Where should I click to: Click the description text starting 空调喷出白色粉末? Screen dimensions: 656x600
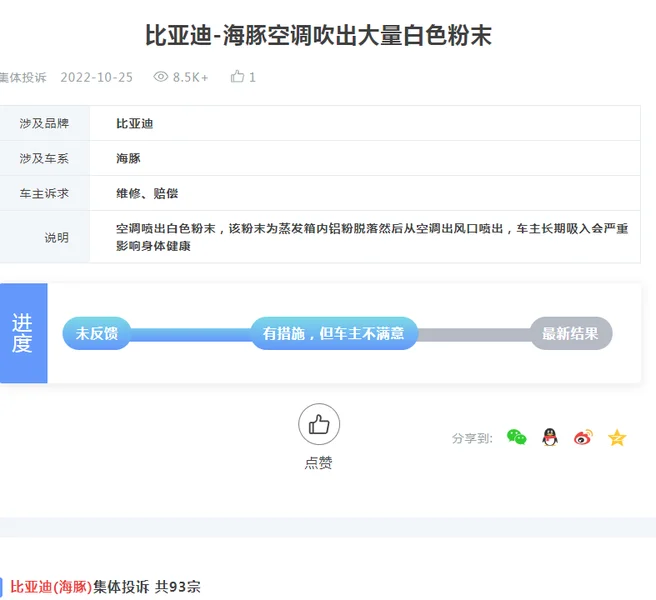(372, 237)
